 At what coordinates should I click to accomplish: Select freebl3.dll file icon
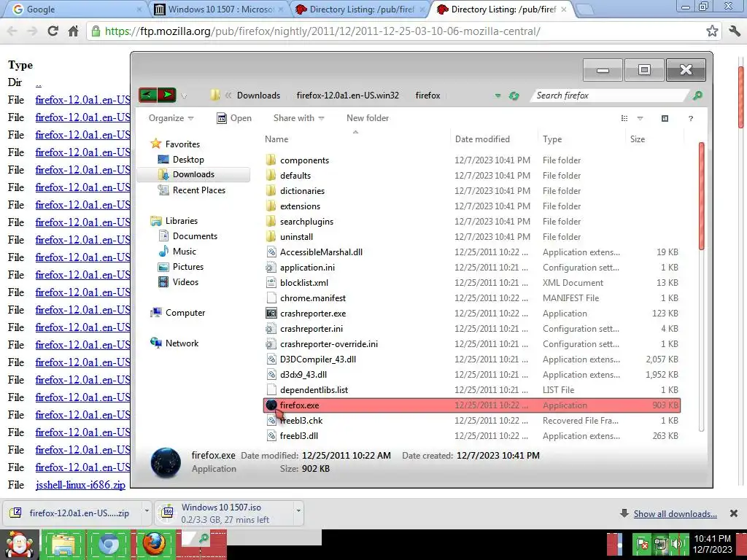[x=271, y=436]
